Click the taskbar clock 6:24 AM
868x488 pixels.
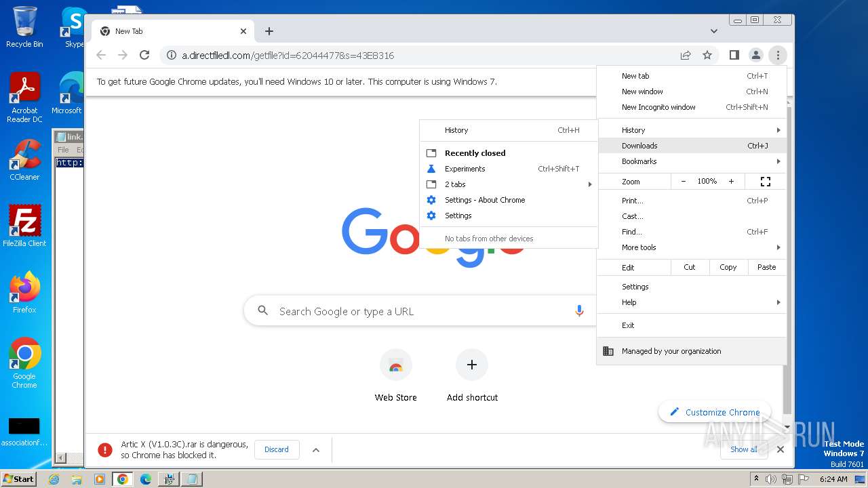833,479
